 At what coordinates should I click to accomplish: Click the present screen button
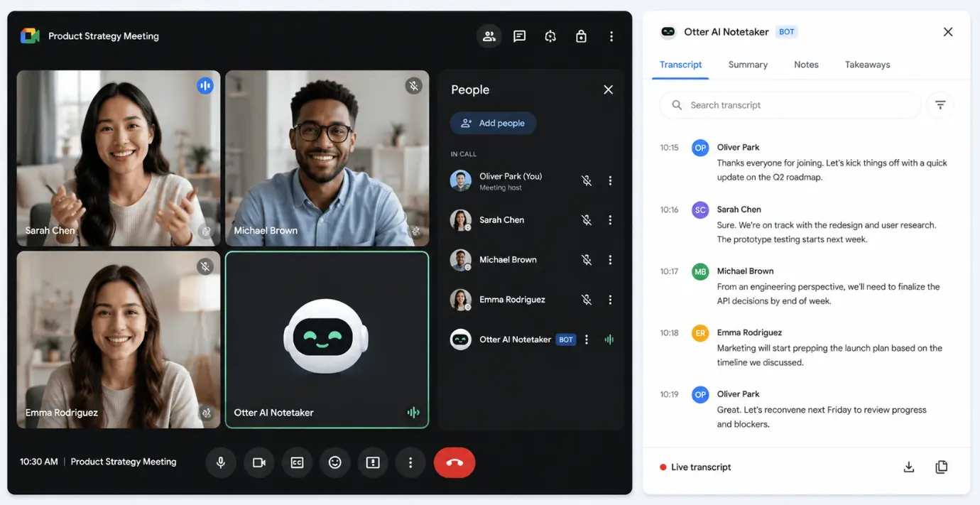point(373,462)
